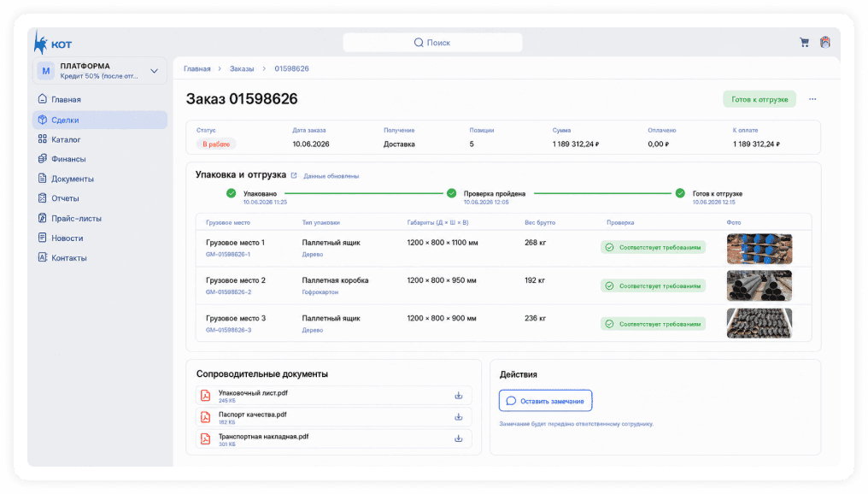Image resolution: width=868 pixels, height=494 pixels.
Task: Open the user profile avatar icon
Action: tap(824, 42)
